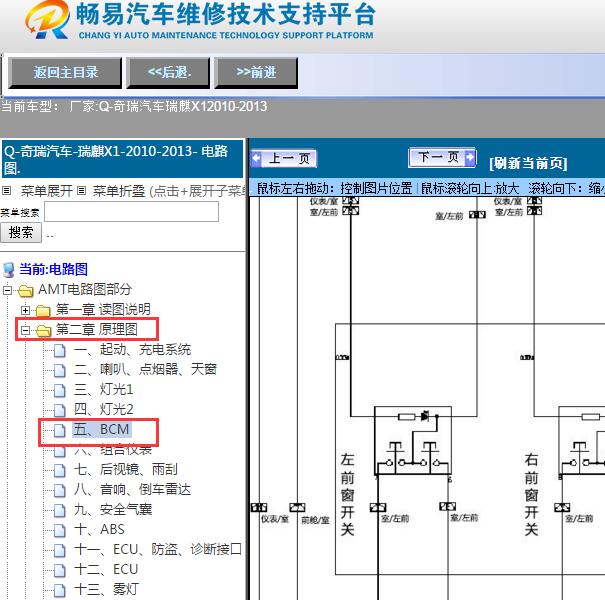Select the 五、BCM diagram entry
This screenshot has width=605, height=600.
click(102, 429)
